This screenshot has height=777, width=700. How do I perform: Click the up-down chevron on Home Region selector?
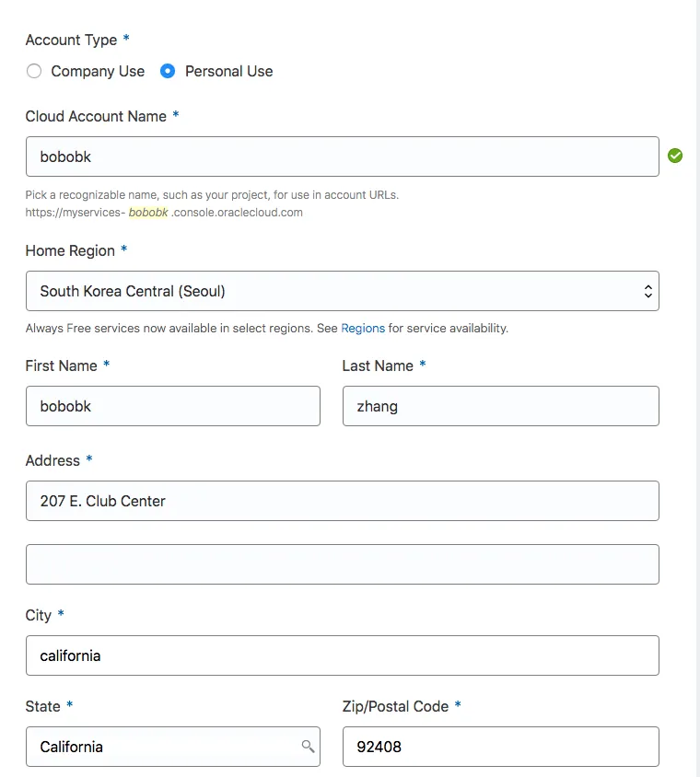coord(649,289)
